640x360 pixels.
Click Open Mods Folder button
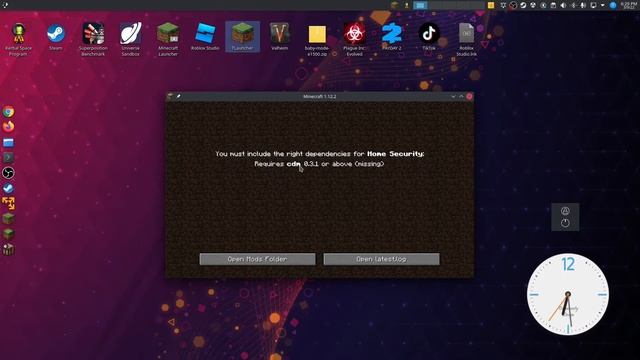257,259
